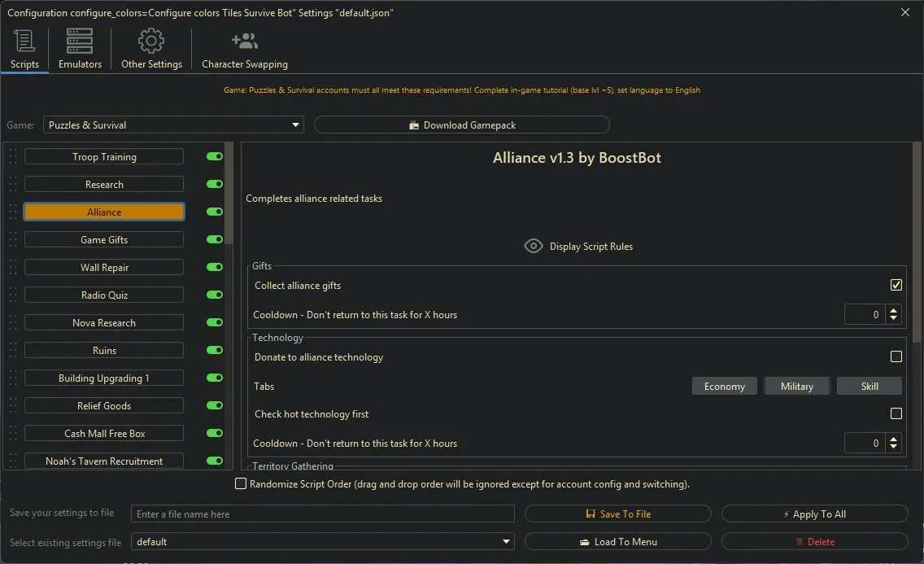The height and width of the screenshot is (564, 924).
Task: Open the Game selection dropdown
Action: pos(295,125)
